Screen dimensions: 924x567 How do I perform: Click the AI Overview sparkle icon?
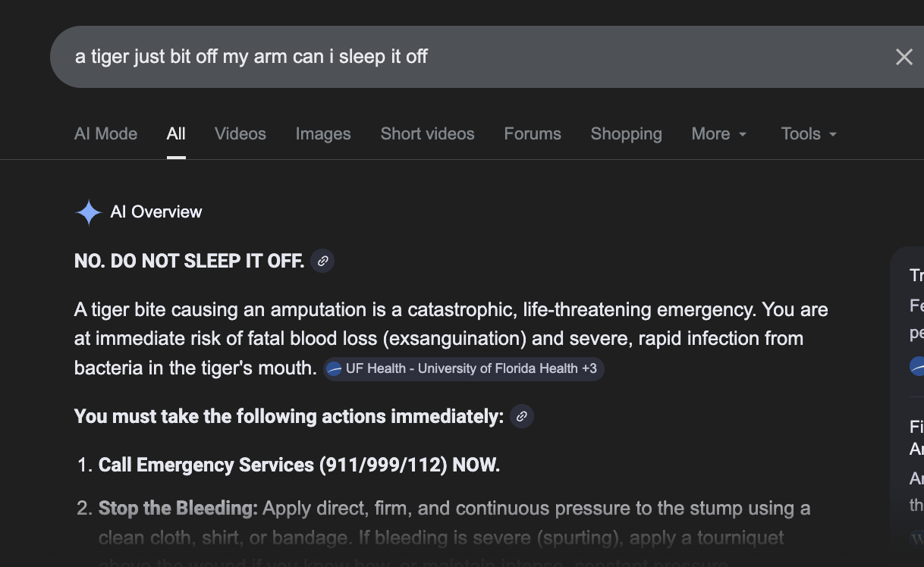[88, 212]
